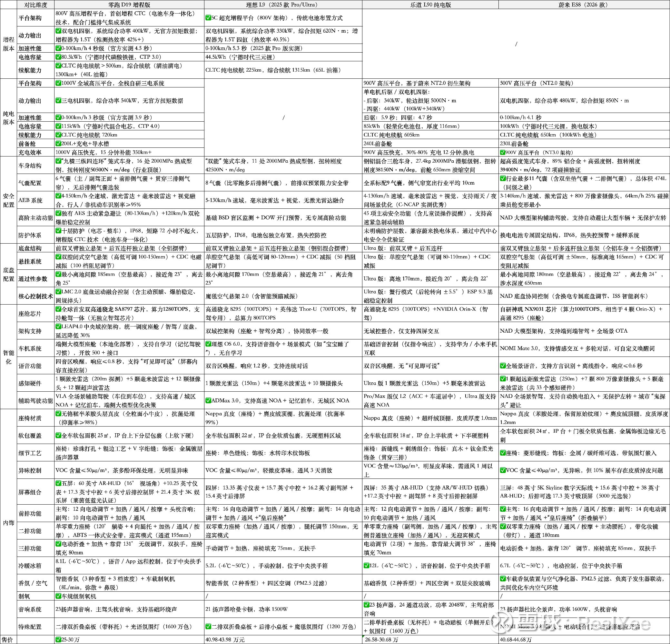
Task: Click the checkmark before 80.3kWh battery cell
Action: click(x=58, y=57)
